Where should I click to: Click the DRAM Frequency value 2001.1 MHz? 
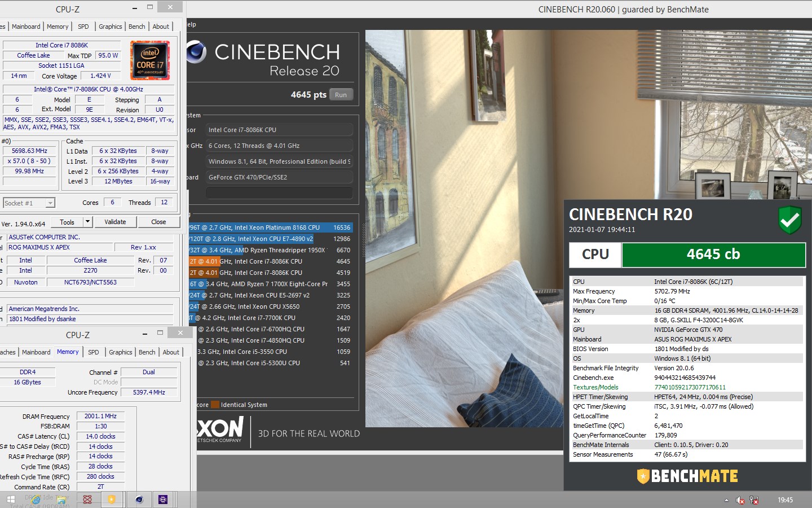[x=100, y=416]
